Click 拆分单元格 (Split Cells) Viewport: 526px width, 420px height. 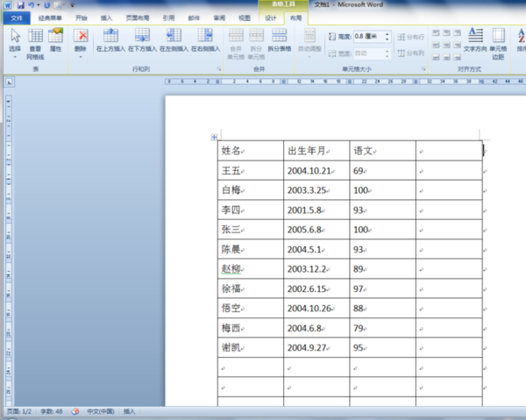point(256,44)
